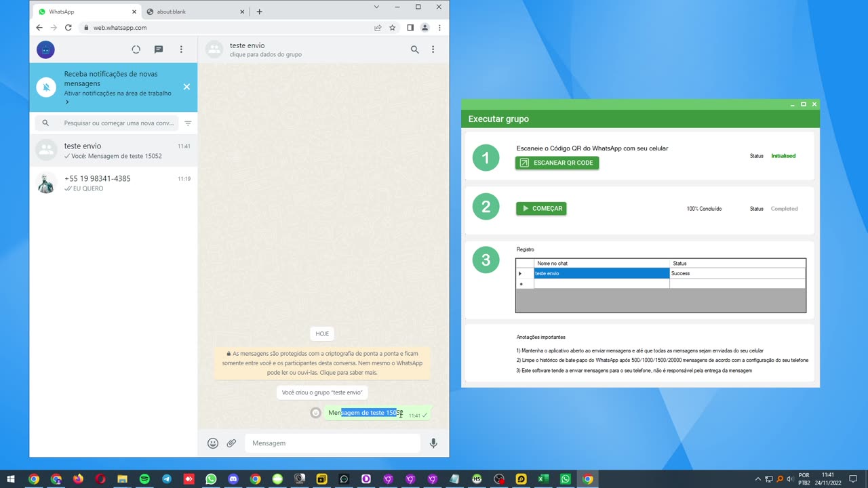This screenshot has height=488, width=868.
Task: Open the WhatsApp profile avatar
Action: click(45, 49)
